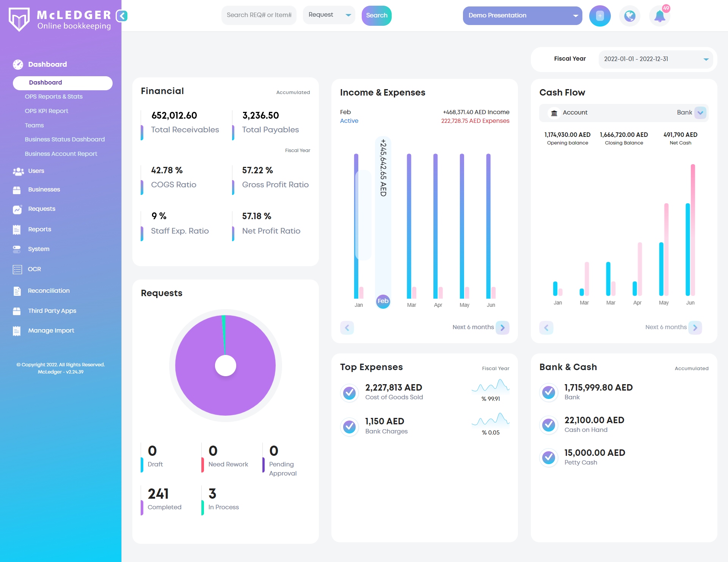Screen dimensions: 728x562
Task: Click the Reports receipt icon
Action: click(17, 230)
